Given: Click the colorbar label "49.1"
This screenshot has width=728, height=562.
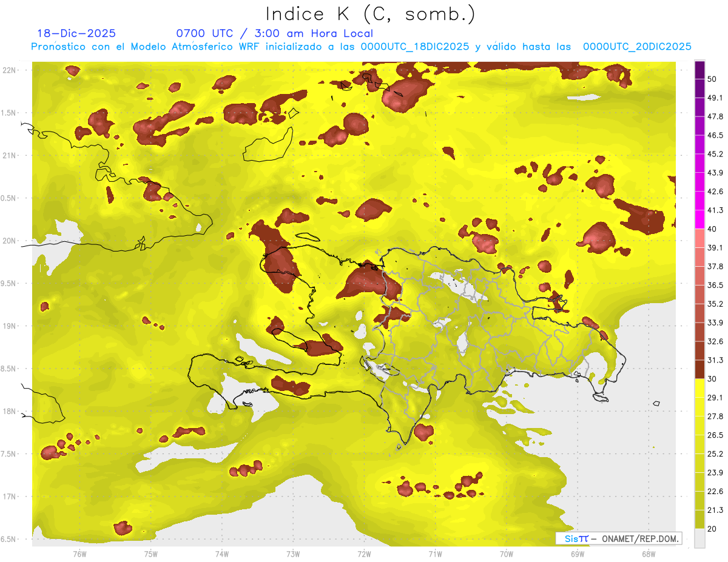Looking at the screenshot, I should click(715, 98).
